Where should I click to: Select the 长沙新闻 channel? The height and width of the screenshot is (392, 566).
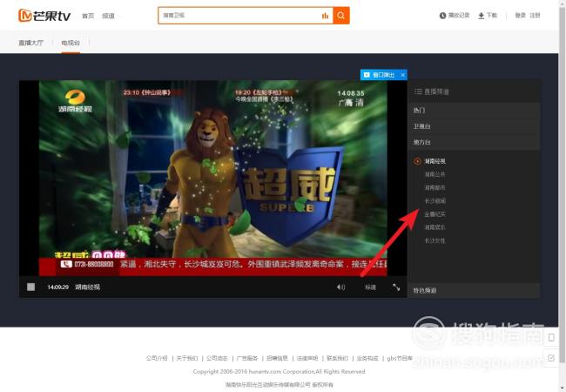pos(435,200)
